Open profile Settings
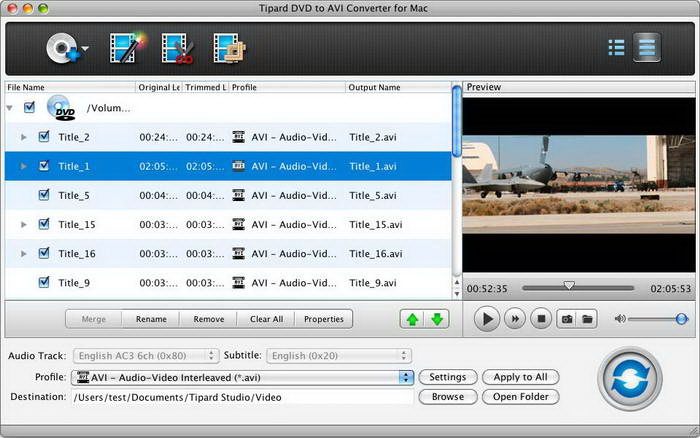This screenshot has height=438, width=700. 448,377
